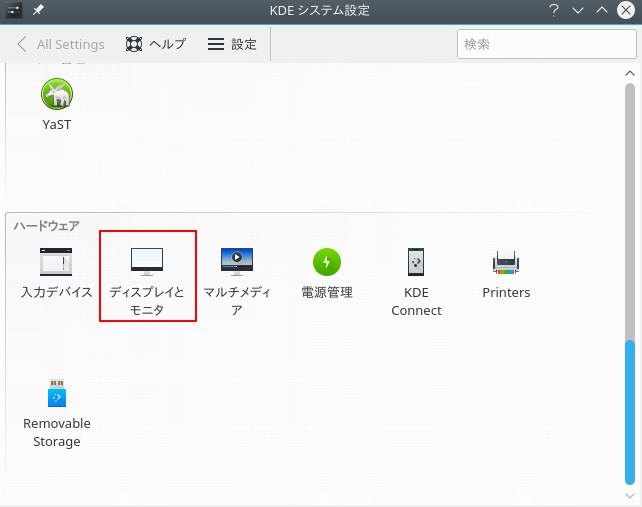Open 電源管理 power management
642x507 pixels.
[327, 274]
